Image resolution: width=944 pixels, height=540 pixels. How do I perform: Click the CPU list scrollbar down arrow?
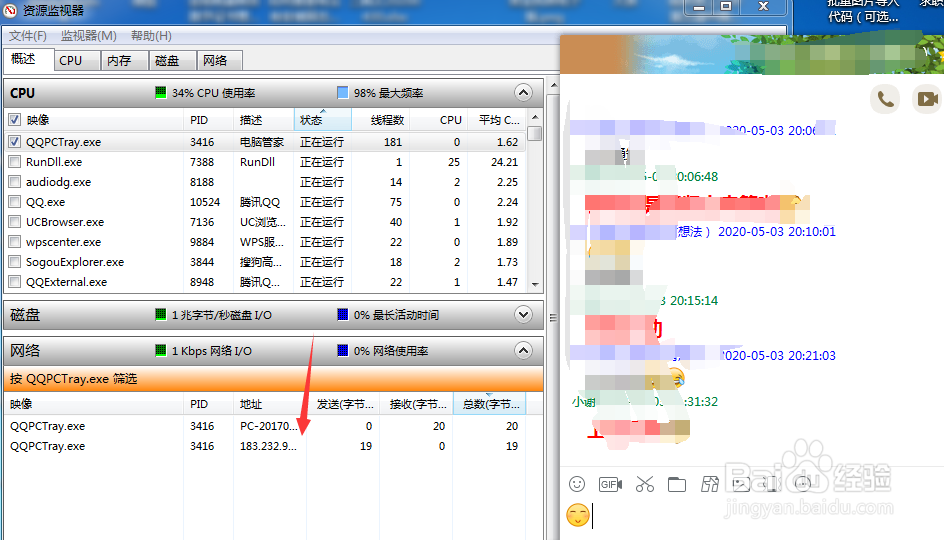[x=535, y=284]
